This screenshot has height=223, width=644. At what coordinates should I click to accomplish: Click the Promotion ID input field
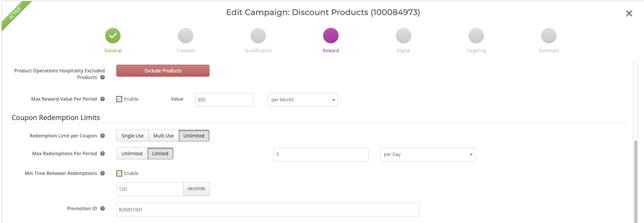[x=267, y=209]
